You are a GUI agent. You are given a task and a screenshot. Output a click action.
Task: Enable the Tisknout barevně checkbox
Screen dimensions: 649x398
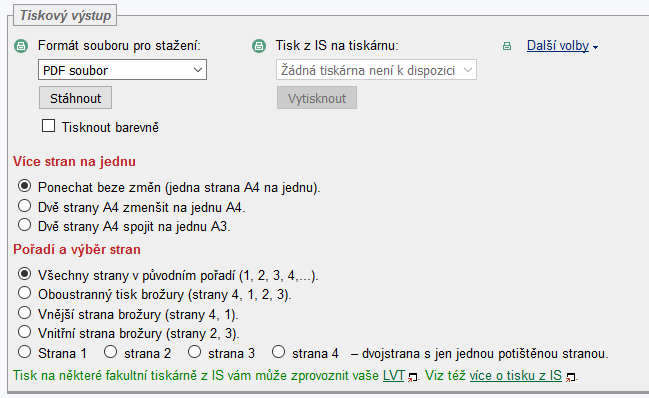(x=48, y=126)
